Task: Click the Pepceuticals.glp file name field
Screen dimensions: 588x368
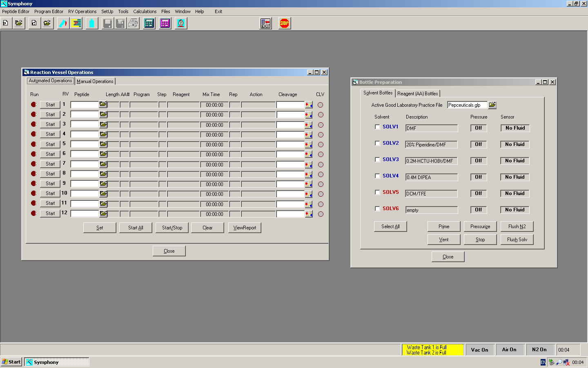Action: point(467,105)
